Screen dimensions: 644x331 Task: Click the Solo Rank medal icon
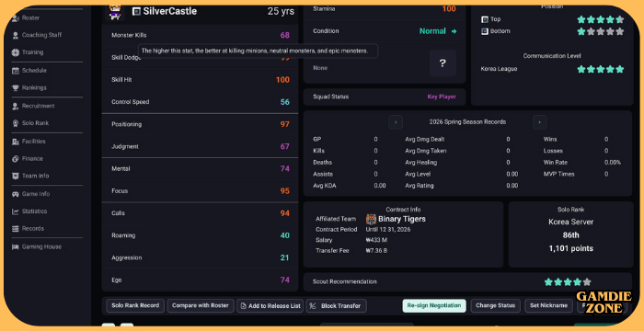point(16,123)
